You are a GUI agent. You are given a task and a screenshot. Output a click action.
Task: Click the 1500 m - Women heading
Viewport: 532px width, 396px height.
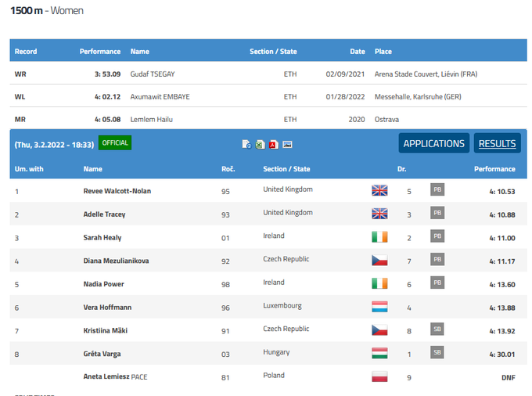coord(47,10)
